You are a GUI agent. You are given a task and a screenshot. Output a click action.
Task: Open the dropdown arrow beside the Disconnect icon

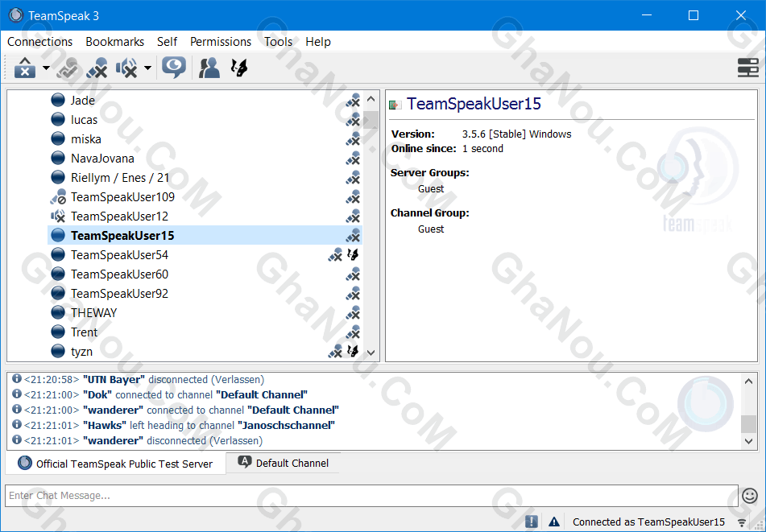coord(46,68)
